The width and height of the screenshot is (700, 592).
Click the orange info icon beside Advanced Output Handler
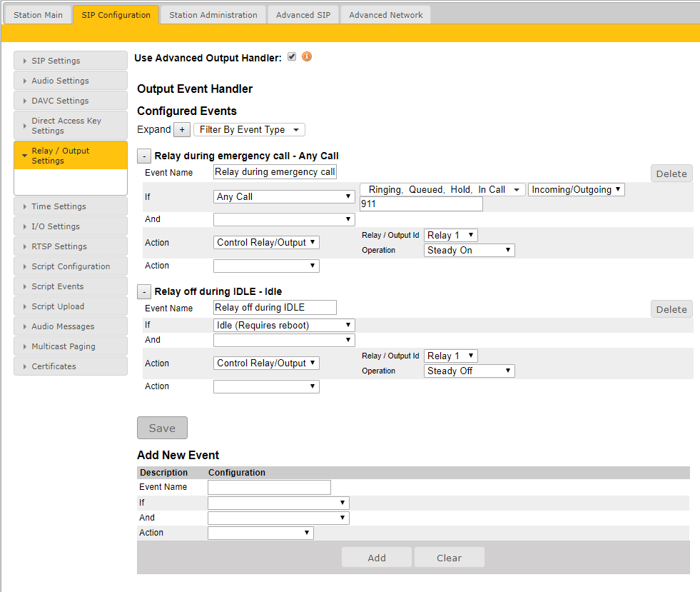[x=307, y=57]
